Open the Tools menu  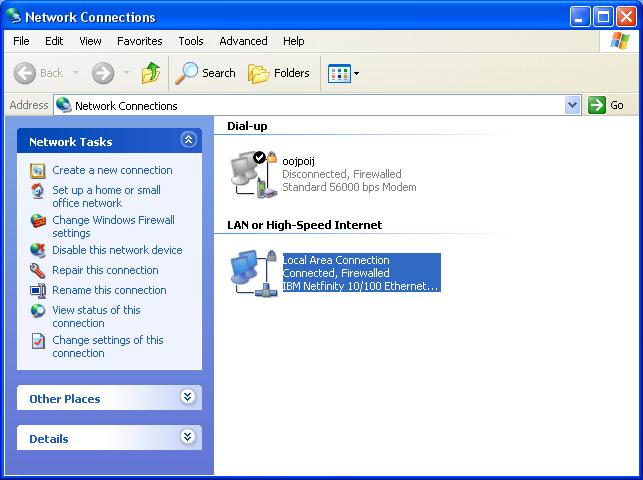pos(191,41)
